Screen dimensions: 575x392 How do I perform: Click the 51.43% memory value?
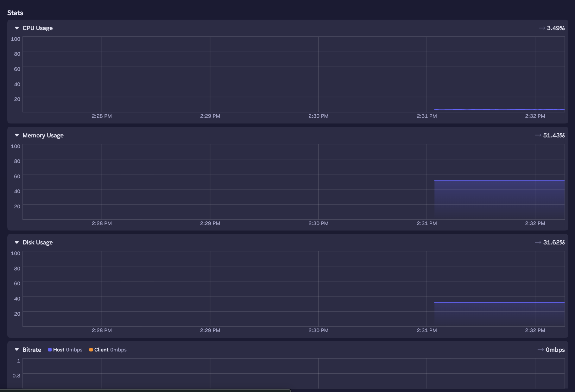pos(554,135)
